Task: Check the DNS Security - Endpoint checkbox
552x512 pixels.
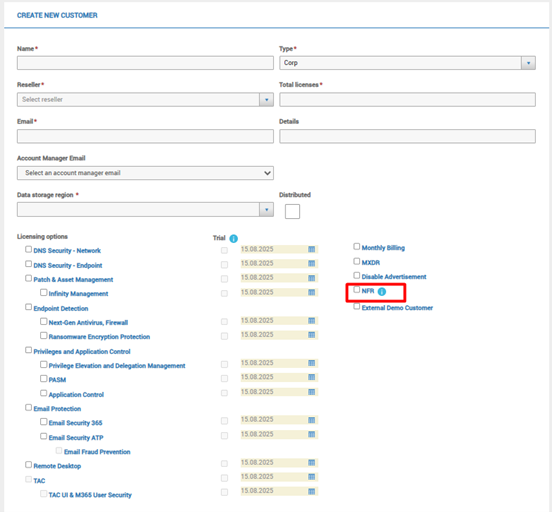Action: (x=28, y=264)
